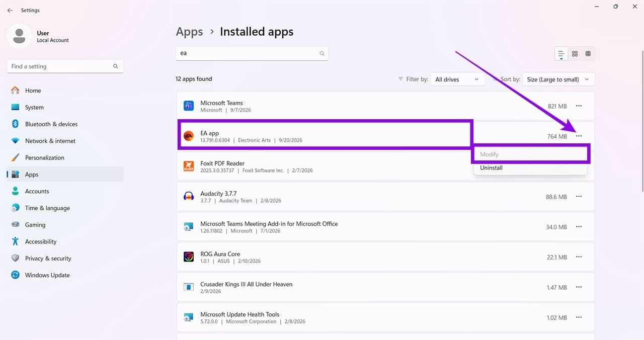The height and width of the screenshot is (340, 644).
Task: Open the User Local Account profile
Action: 39,36
